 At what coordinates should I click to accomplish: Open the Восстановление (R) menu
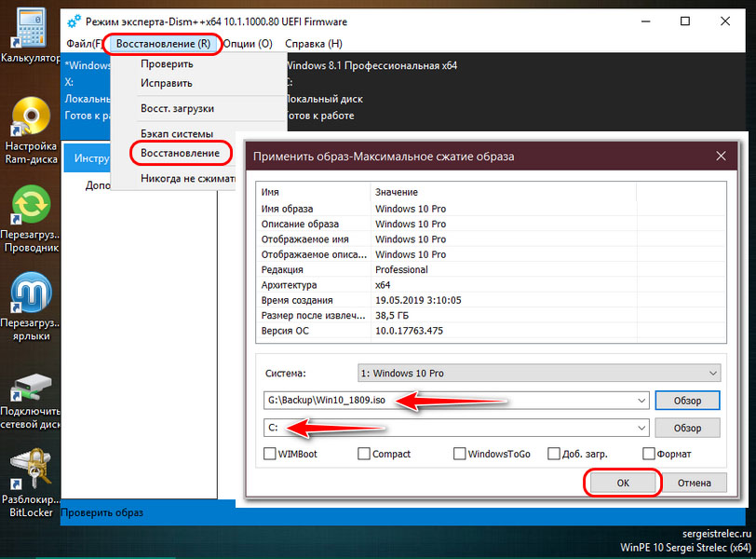pyautogui.click(x=163, y=44)
